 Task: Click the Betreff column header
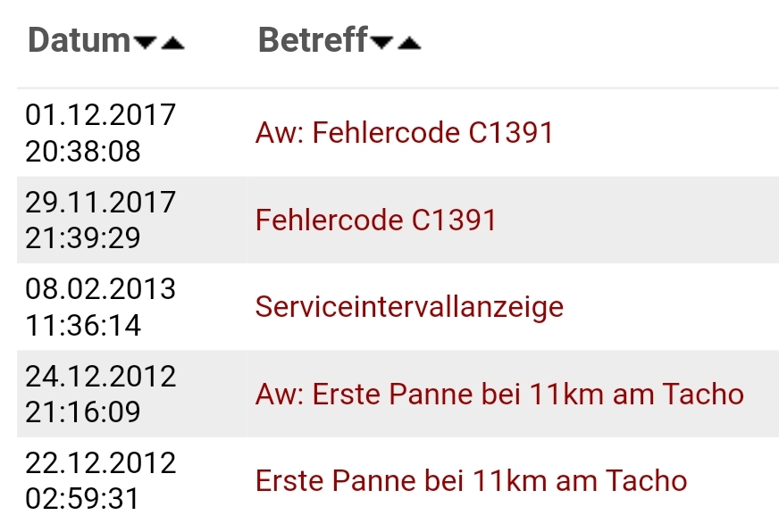point(313,39)
